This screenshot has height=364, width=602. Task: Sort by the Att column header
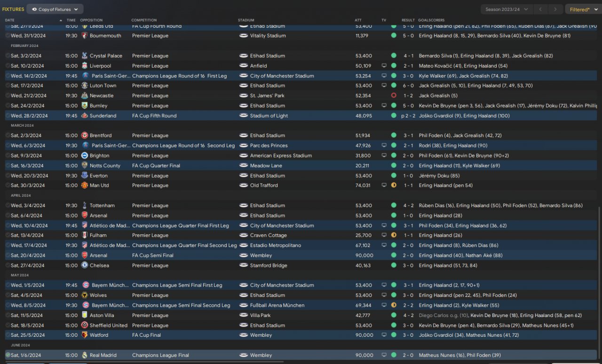point(358,20)
